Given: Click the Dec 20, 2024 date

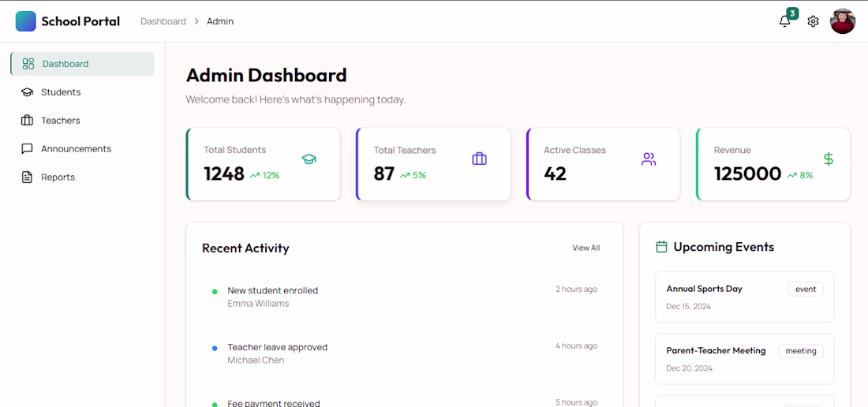Looking at the screenshot, I should click(x=689, y=368).
